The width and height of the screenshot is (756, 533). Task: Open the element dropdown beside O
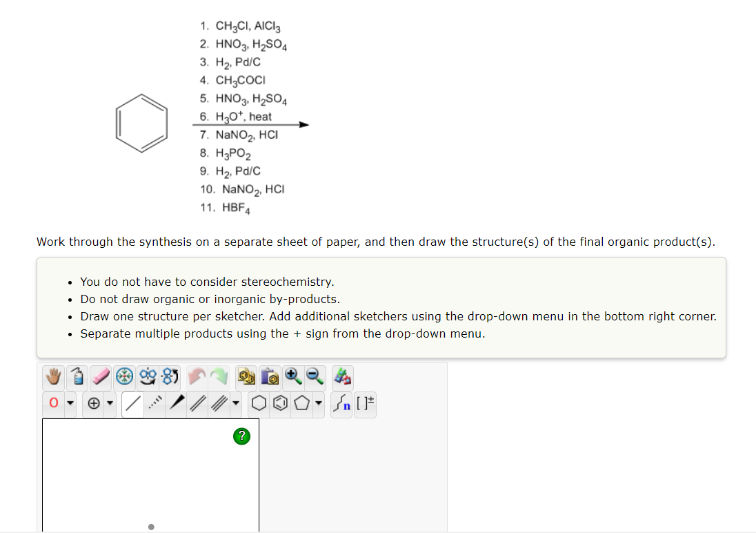point(70,403)
